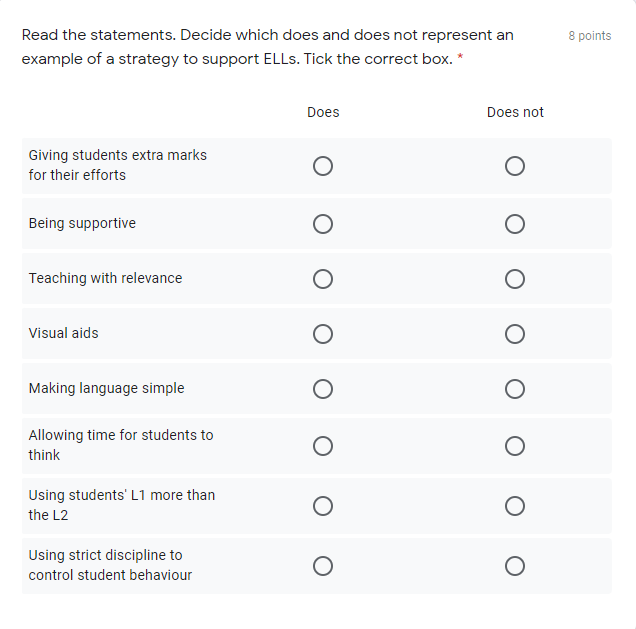Choose 'Does not' for Using strict discipline
Viewport: 636px width, 629px height.
[515, 566]
